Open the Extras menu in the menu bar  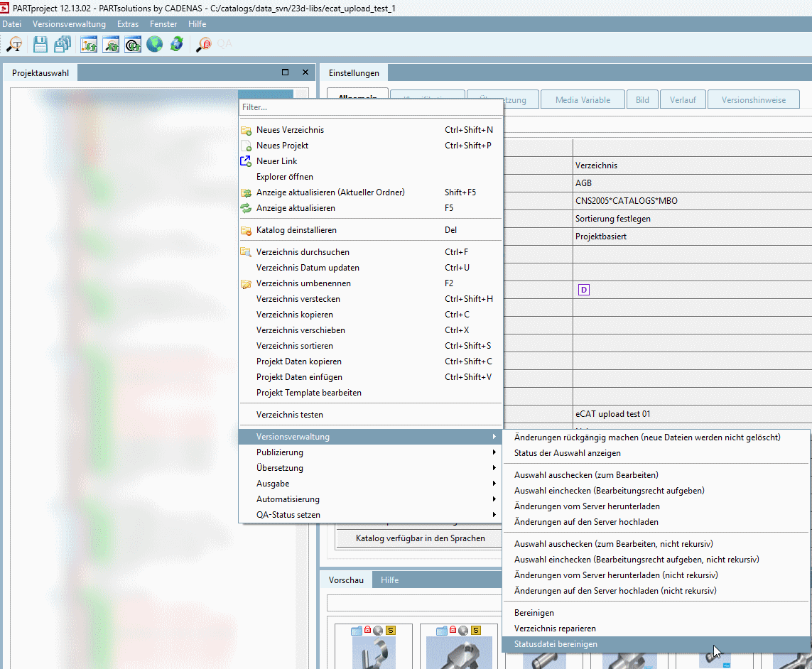[127, 24]
